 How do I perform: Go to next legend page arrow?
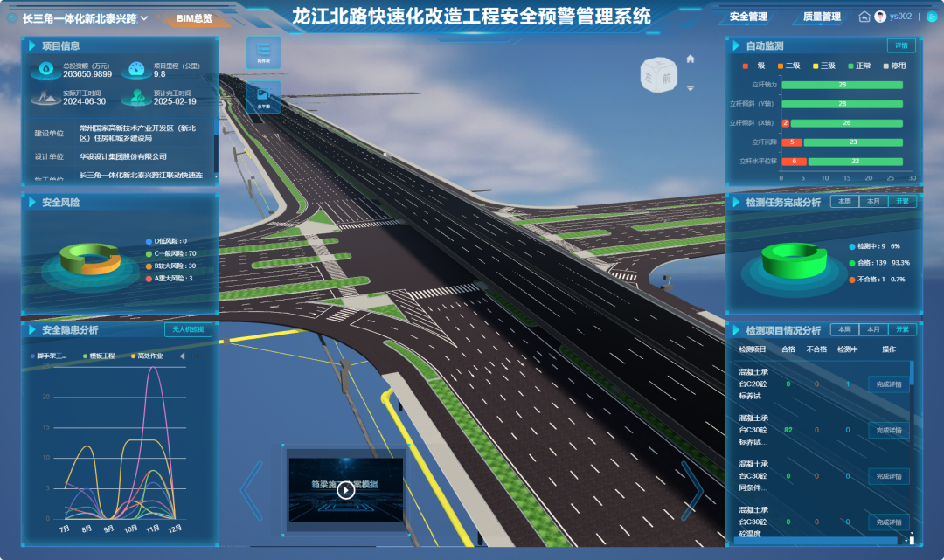pos(208,356)
